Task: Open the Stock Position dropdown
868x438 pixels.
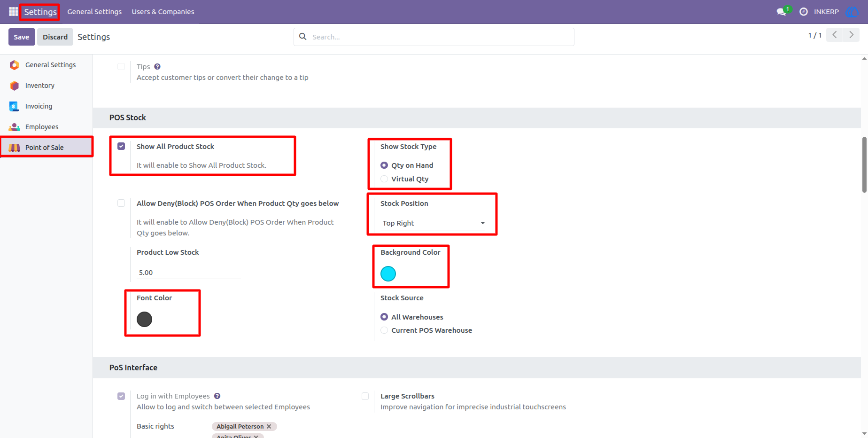Action: point(433,223)
